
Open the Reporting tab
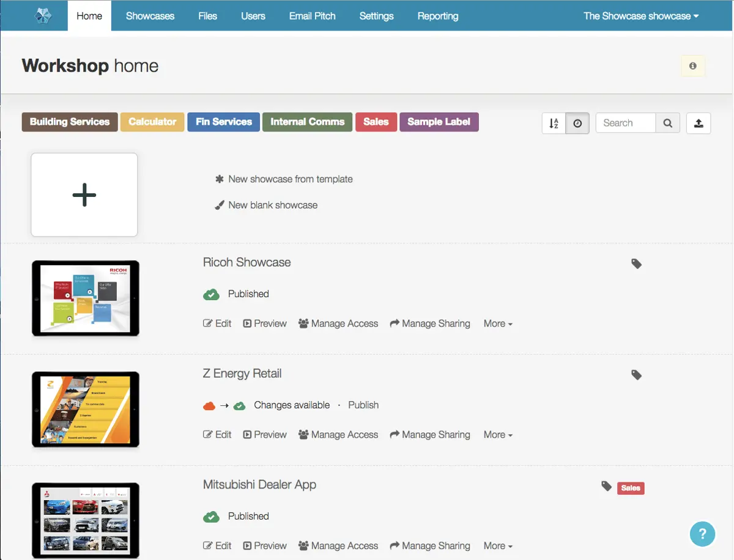[438, 16]
